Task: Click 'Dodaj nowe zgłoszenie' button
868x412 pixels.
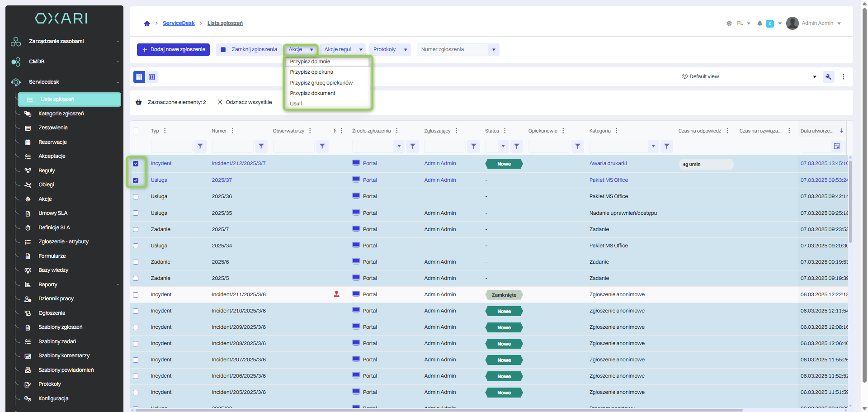Action: click(173, 50)
